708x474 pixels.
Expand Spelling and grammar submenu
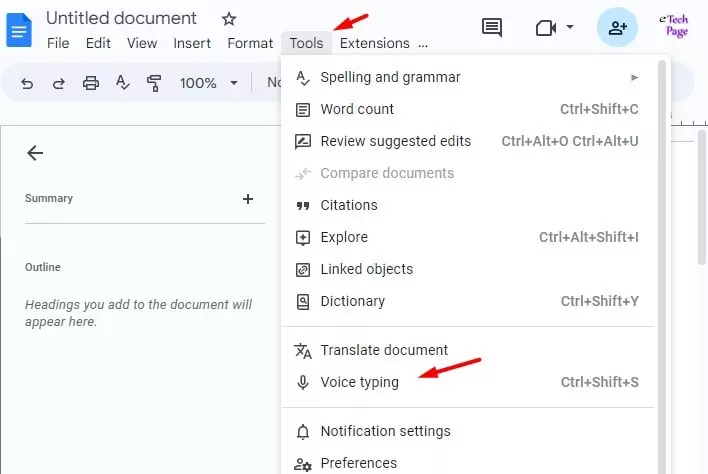click(634, 77)
